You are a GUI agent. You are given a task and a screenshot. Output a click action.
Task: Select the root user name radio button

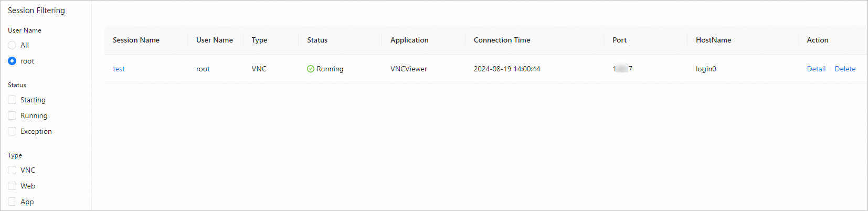click(x=12, y=61)
